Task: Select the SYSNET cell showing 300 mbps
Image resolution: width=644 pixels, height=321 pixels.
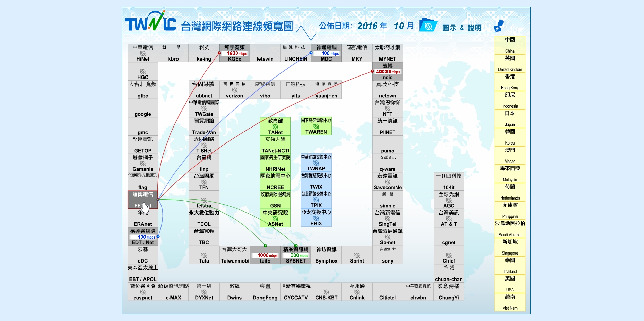Action: (296, 255)
